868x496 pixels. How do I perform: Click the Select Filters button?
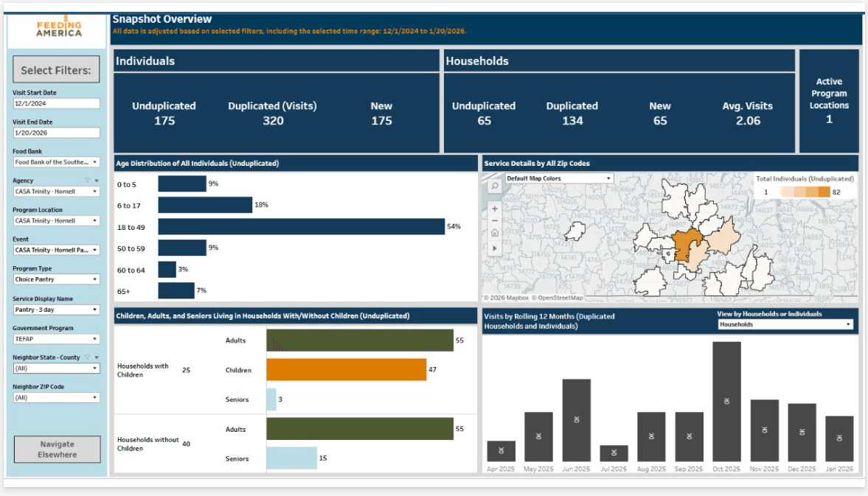point(56,71)
